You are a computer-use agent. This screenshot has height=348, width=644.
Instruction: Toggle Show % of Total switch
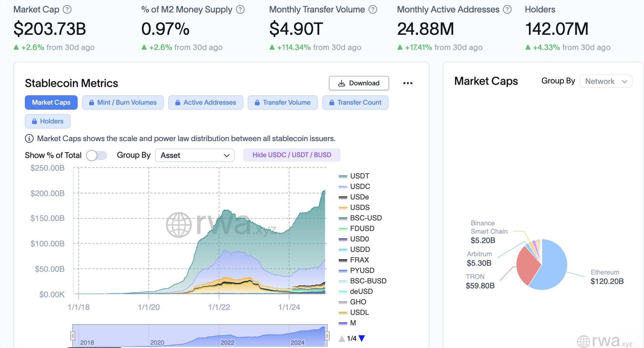click(96, 155)
